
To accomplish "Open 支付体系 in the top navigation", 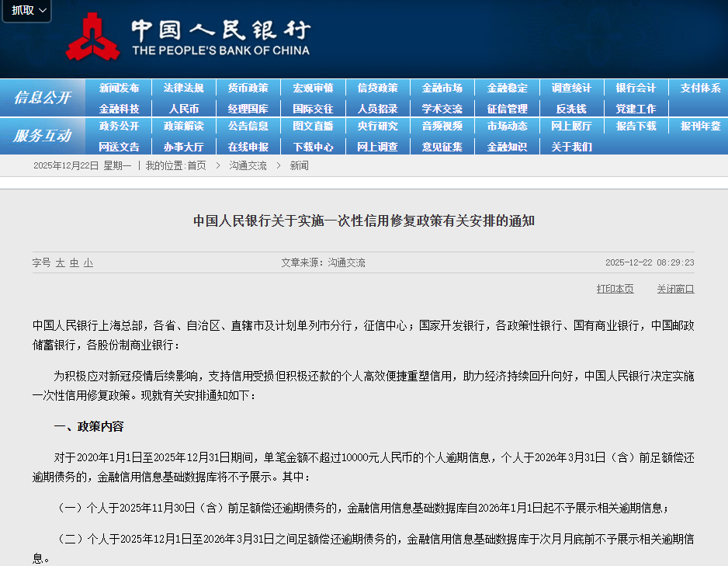I will coord(700,89).
